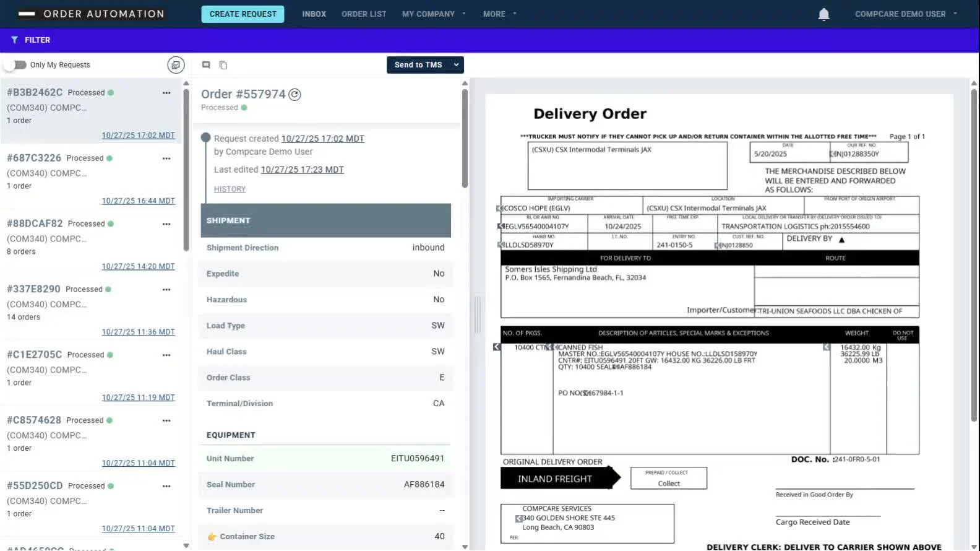Click the marker next to COSCO HOPE in the document
Image resolution: width=980 pixels, height=551 pixels.
tap(499, 209)
